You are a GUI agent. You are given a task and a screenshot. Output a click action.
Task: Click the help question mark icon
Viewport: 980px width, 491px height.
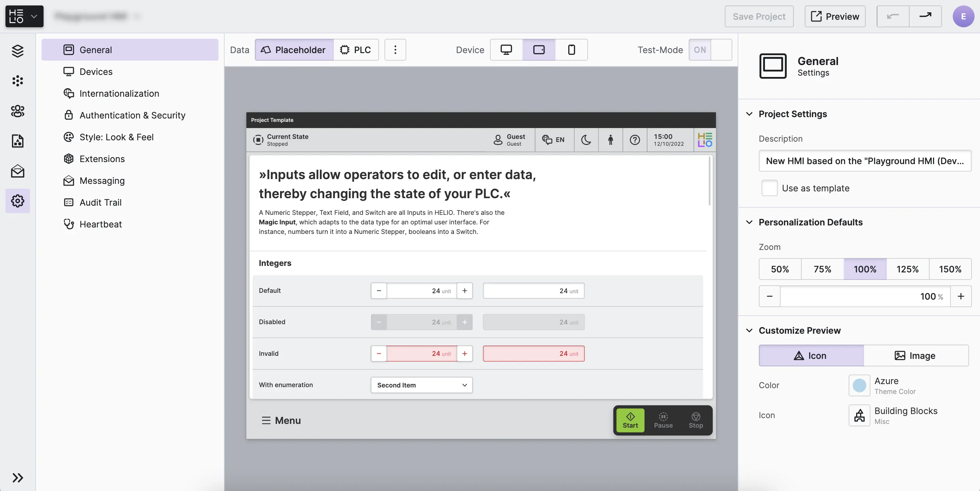(x=635, y=140)
